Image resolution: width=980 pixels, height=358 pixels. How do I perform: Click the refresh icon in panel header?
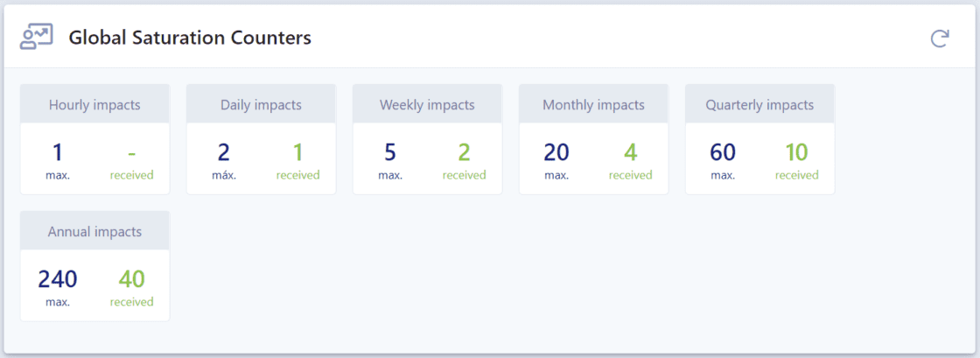tap(940, 38)
